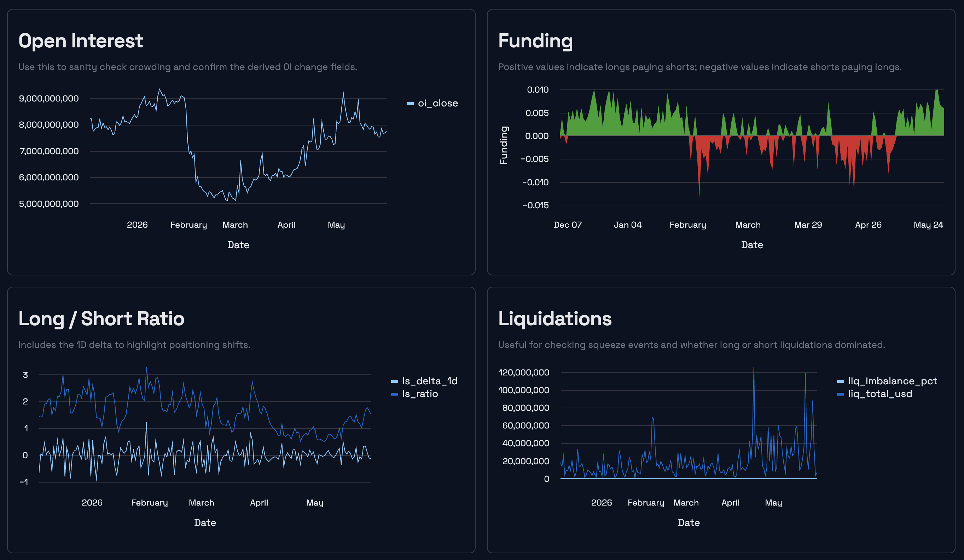Toggle the ls_ratio legend entry

click(414, 394)
